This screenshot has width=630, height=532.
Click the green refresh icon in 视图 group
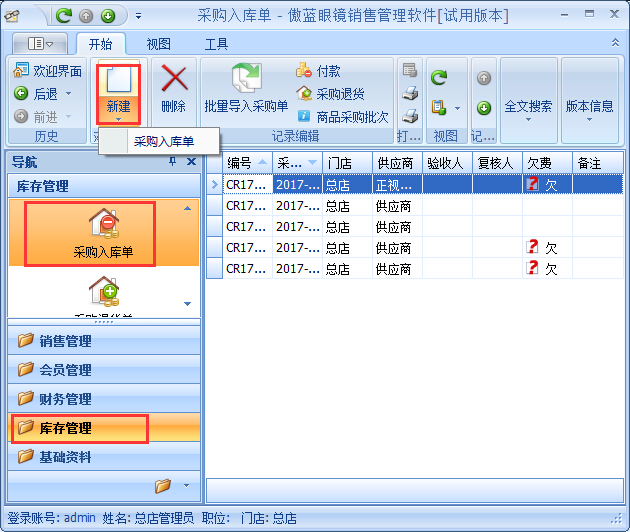tap(439, 77)
